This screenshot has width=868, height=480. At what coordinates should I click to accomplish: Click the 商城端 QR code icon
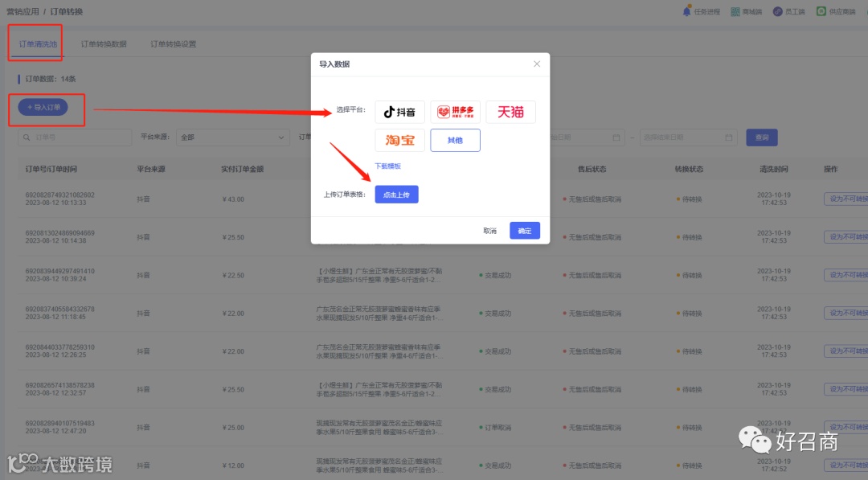coord(735,11)
